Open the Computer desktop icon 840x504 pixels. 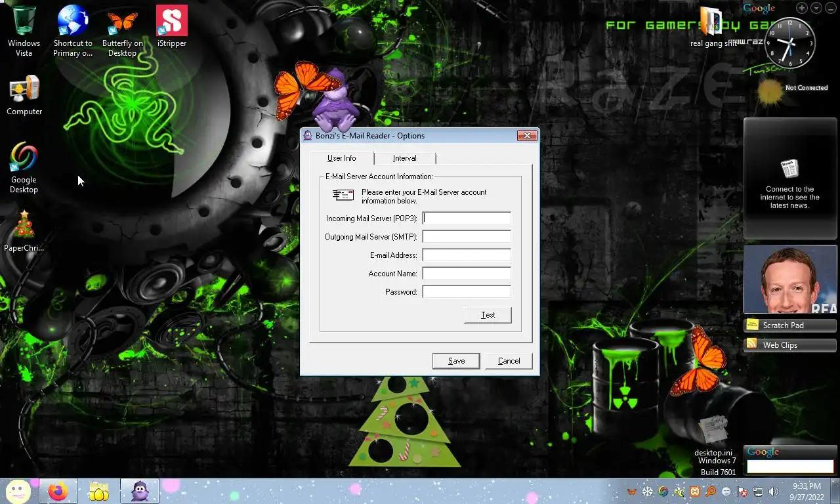click(24, 96)
